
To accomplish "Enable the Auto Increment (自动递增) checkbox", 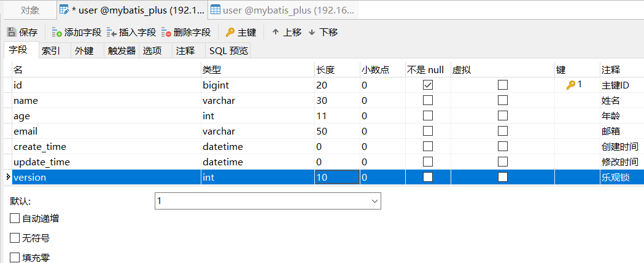I will tap(15, 218).
